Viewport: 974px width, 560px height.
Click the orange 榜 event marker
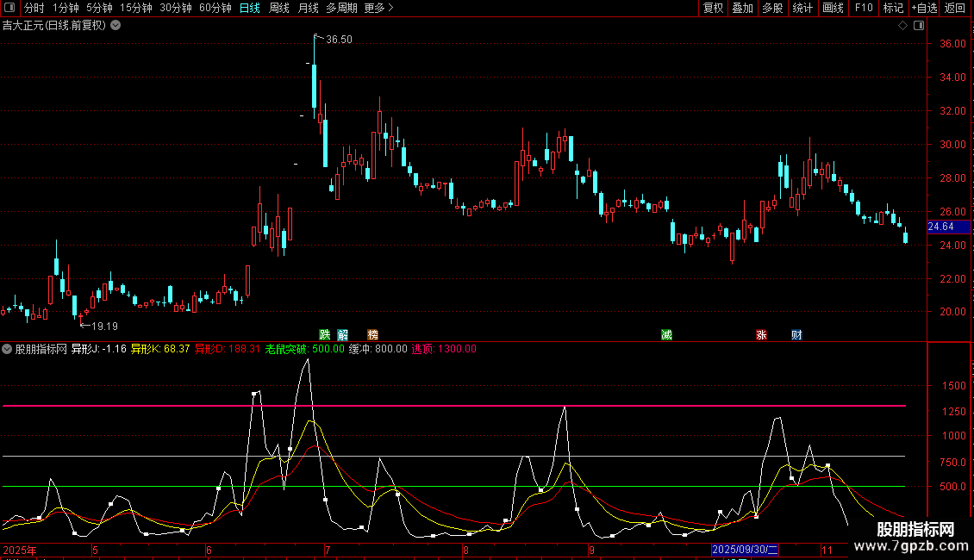pyautogui.click(x=372, y=334)
